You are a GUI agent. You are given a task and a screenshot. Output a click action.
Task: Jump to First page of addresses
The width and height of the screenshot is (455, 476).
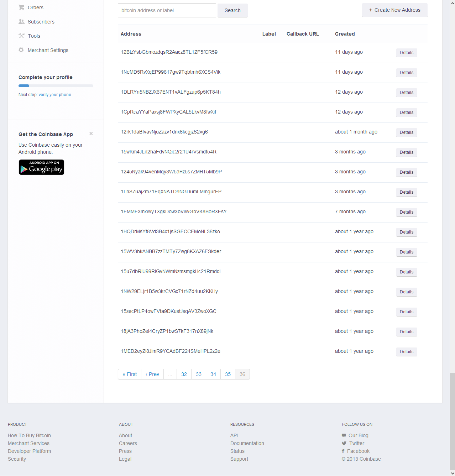(x=130, y=374)
